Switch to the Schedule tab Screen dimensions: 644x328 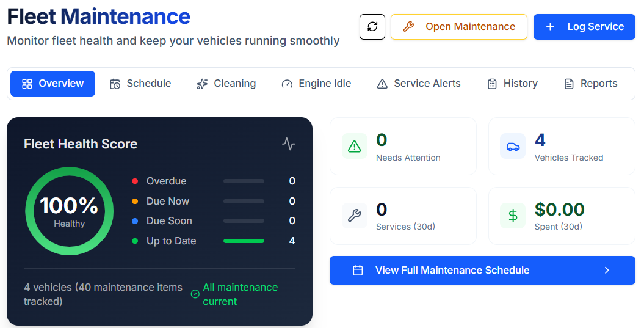pyautogui.click(x=140, y=84)
